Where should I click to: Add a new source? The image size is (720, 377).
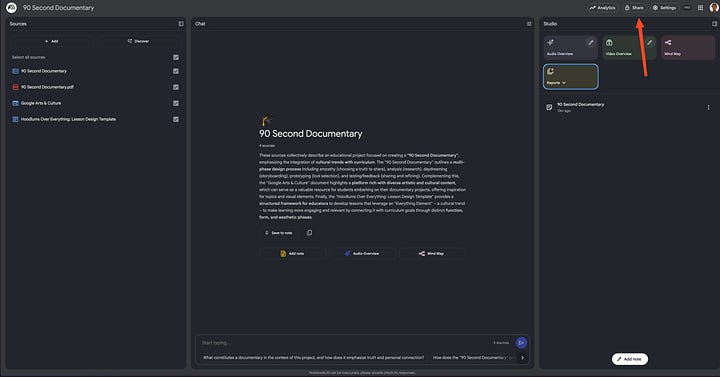coord(51,41)
